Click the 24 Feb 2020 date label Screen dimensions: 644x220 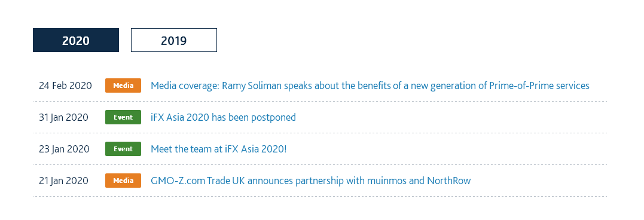[65, 85]
